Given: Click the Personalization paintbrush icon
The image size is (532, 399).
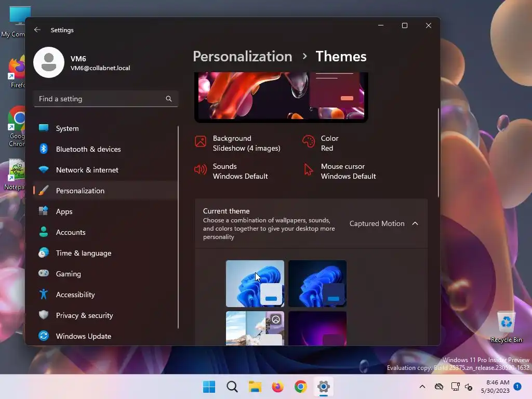Looking at the screenshot, I should (x=44, y=190).
